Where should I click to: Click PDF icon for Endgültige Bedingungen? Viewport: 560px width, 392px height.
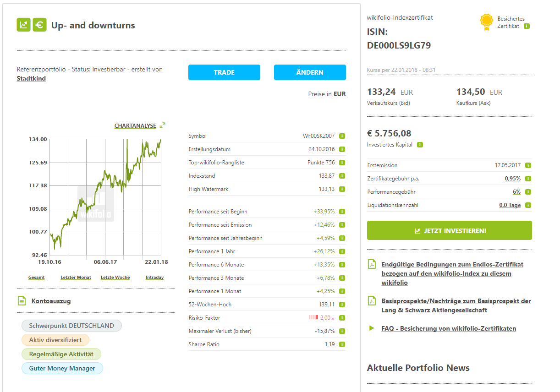[x=372, y=265]
